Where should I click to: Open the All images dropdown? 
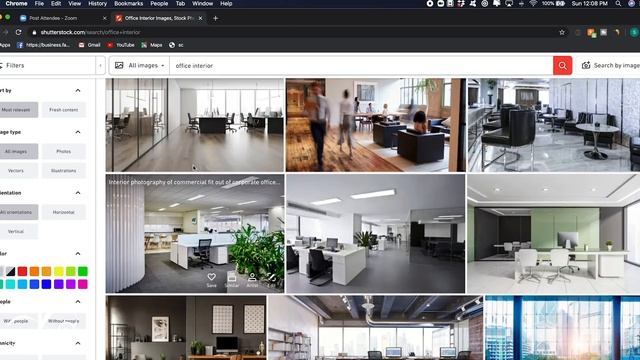click(140, 65)
